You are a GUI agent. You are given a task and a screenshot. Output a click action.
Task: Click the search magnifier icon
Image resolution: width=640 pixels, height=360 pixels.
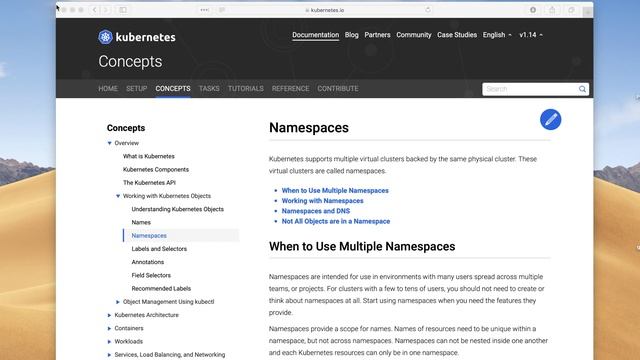click(582, 89)
